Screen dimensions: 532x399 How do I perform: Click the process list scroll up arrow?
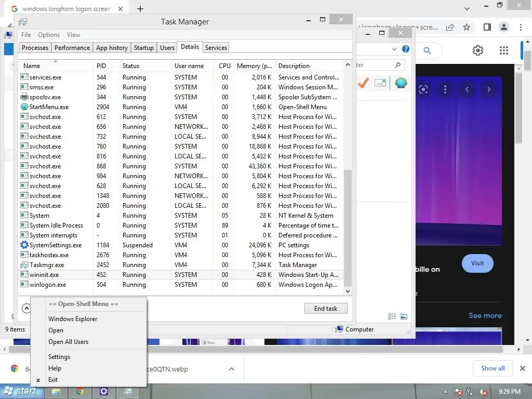click(348, 64)
